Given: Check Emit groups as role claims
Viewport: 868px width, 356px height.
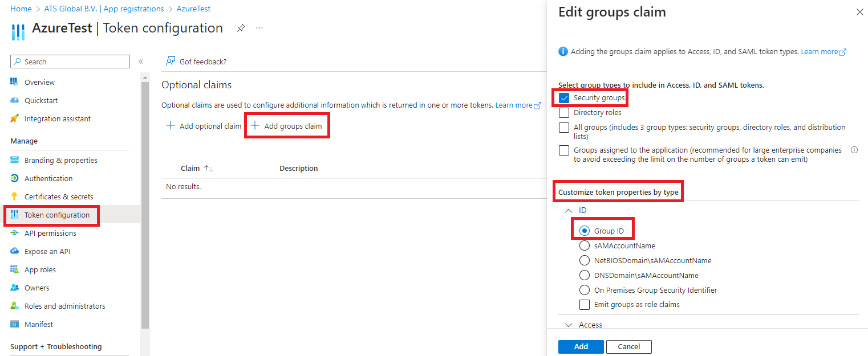Looking at the screenshot, I should [585, 305].
